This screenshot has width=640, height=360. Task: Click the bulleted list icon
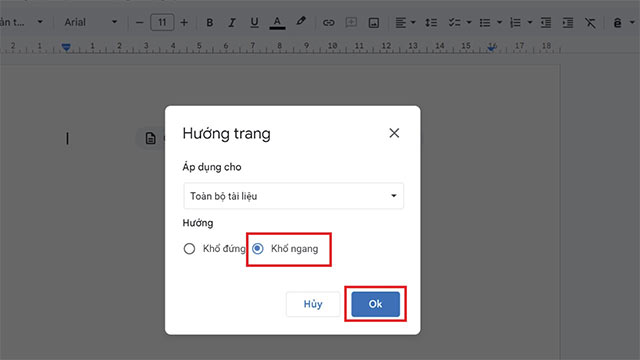pos(484,23)
